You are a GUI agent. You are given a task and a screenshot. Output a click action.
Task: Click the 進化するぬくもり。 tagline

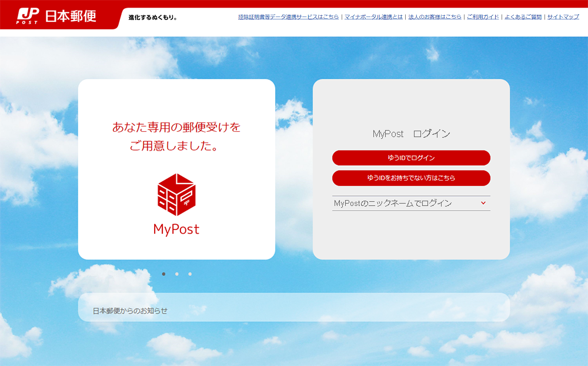(153, 17)
